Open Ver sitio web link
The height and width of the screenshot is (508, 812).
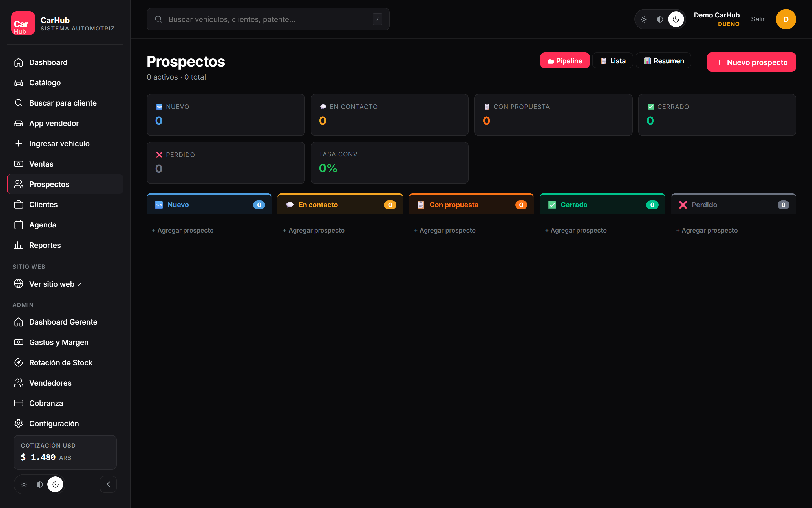pos(65,284)
